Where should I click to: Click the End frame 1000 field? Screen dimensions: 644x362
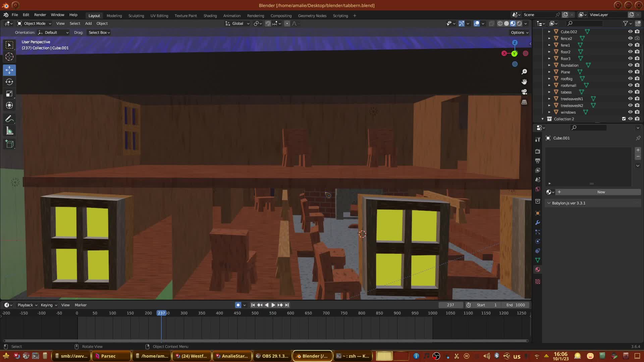(x=516, y=305)
